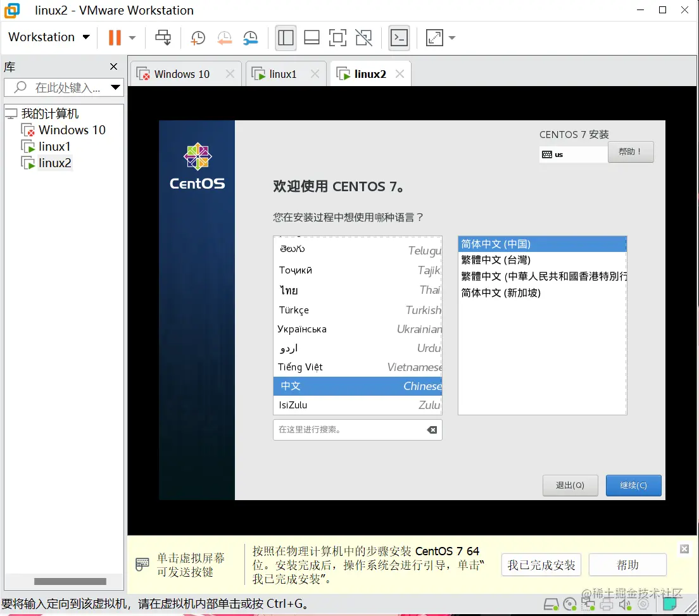Click the 我已完成安装 button
699x616 pixels.
(541, 565)
